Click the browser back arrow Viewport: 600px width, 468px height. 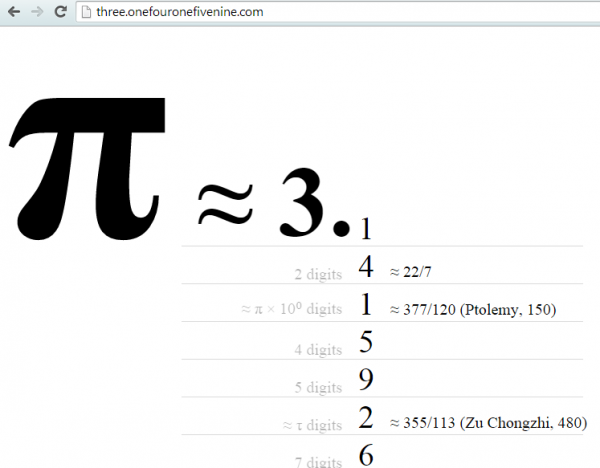(14, 13)
